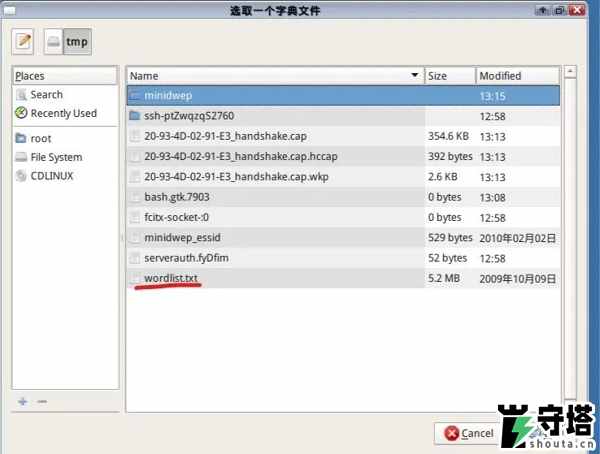The width and height of the screenshot is (600, 454).
Task: Sort by the Modified column header
Action: 518,76
